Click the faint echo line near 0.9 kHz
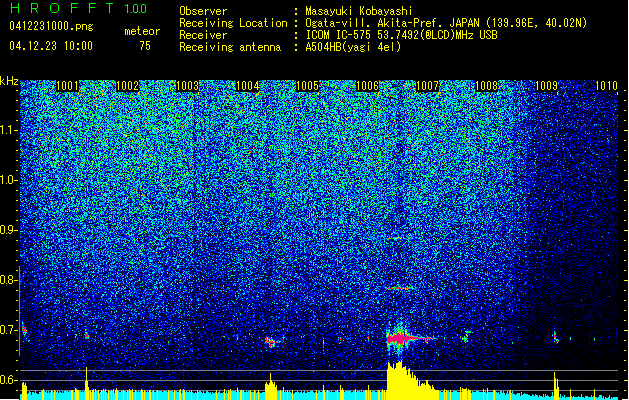The width and height of the screenshot is (629, 400). click(x=396, y=238)
